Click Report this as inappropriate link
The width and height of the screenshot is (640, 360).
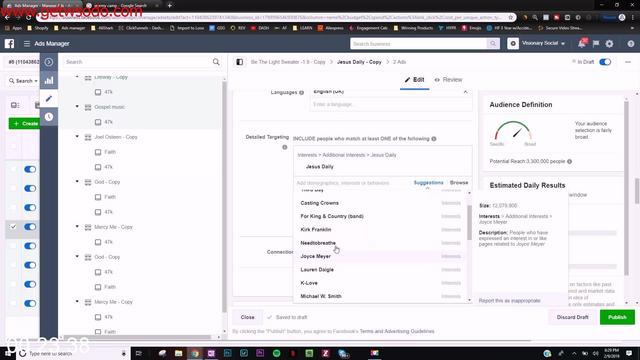pyautogui.click(x=509, y=300)
